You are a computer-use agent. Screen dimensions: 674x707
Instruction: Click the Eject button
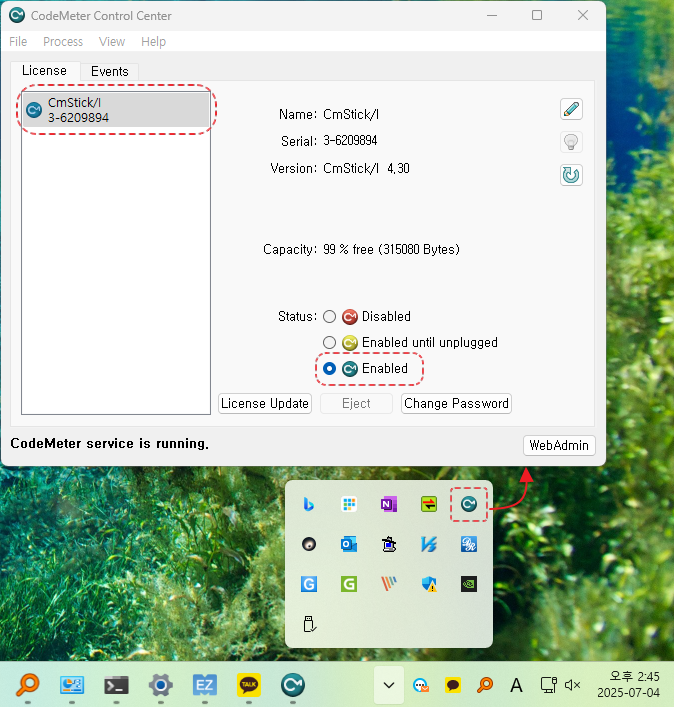356,403
